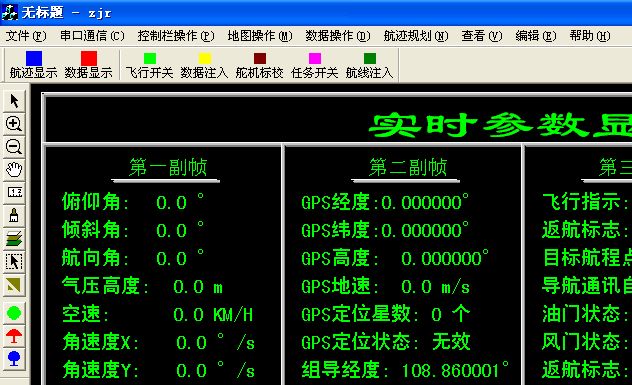Toggle 数据显示 with red square

click(x=89, y=65)
